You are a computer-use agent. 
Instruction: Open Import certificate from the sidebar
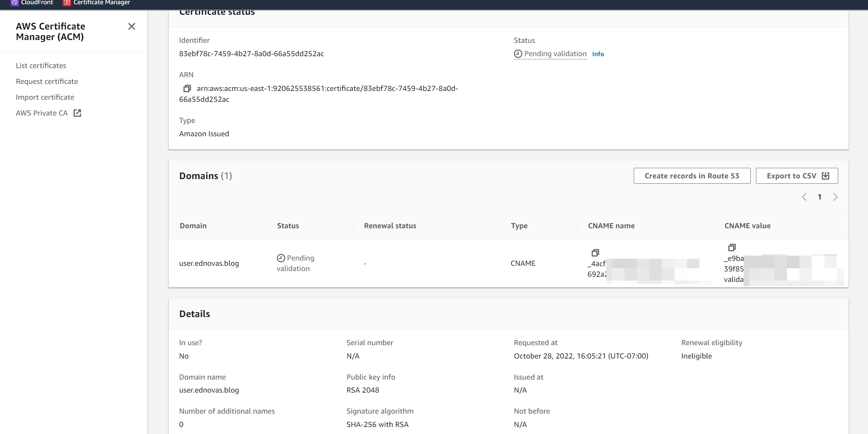[45, 97]
